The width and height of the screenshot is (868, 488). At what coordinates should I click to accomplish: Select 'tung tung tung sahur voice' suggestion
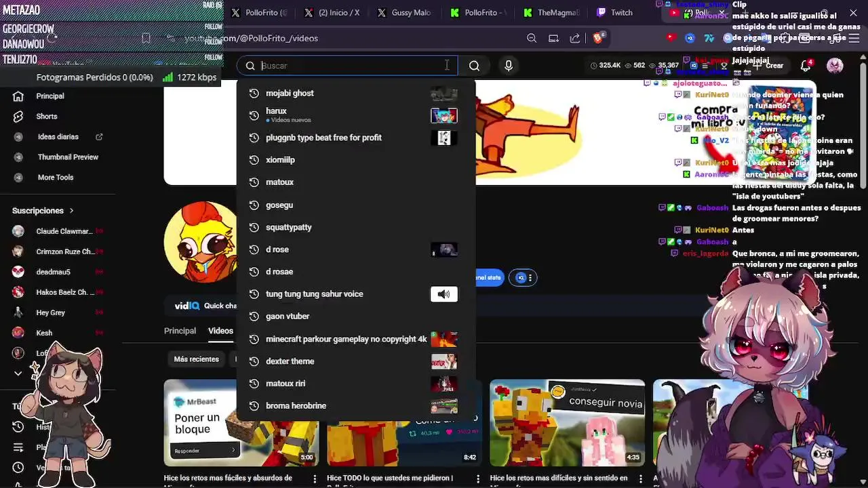pos(356,294)
